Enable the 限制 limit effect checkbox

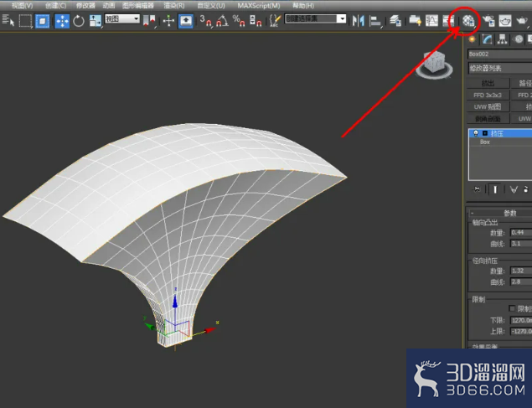[x=512, y=308]
